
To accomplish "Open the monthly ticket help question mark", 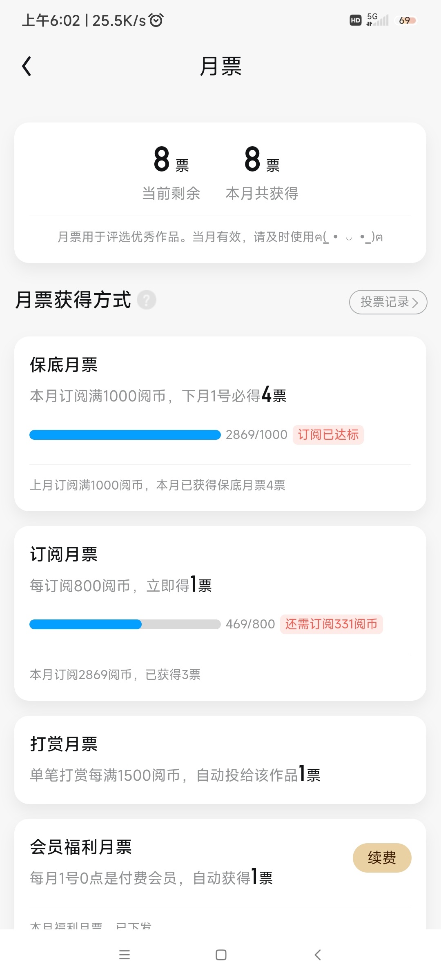I will (x=147, y=300).
